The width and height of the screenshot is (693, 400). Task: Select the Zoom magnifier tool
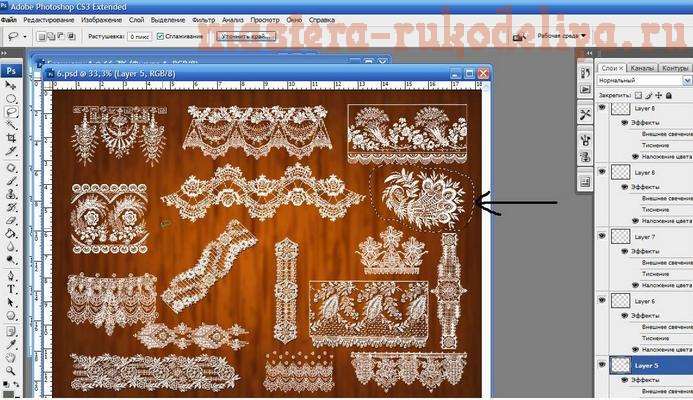11,370
